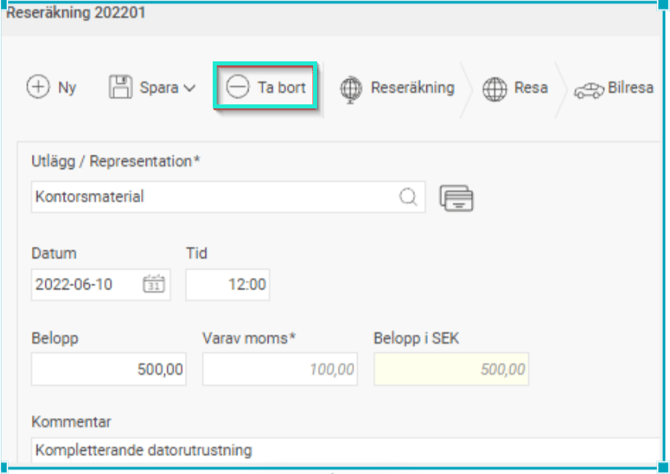The height and width of the screenshot is (474, 670).
Task: Select the Reseräkning step label
Action: [x=412, y=88]
